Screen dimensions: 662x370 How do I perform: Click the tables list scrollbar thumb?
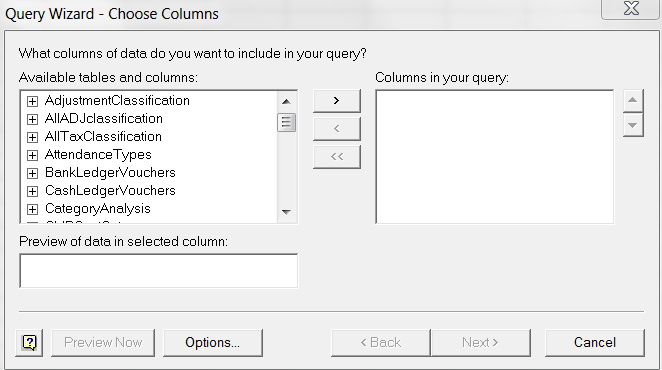click(286, 123)
